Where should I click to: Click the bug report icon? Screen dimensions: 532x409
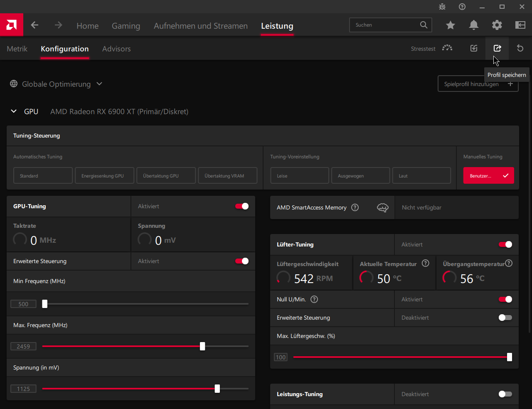pos(442,7)
